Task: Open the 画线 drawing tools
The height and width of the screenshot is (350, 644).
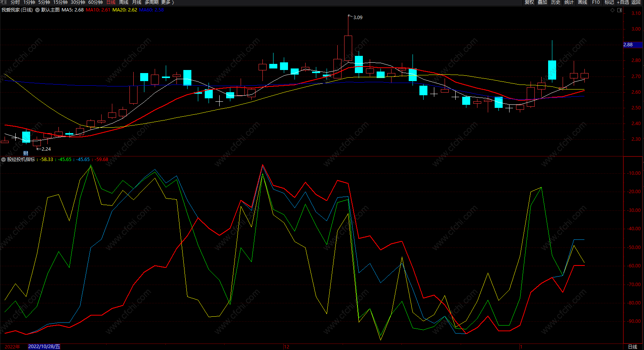Action: tap(583, 2)
